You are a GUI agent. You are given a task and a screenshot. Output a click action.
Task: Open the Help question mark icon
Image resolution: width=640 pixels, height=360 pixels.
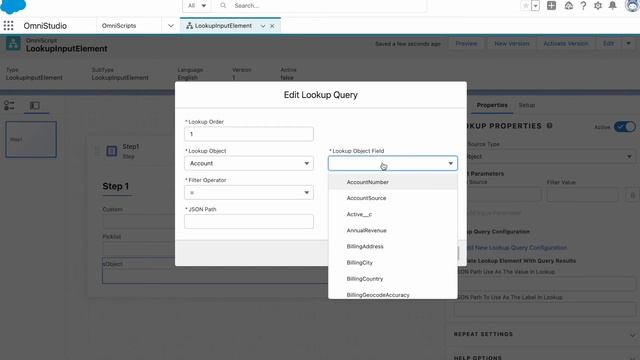click(583, 6)
